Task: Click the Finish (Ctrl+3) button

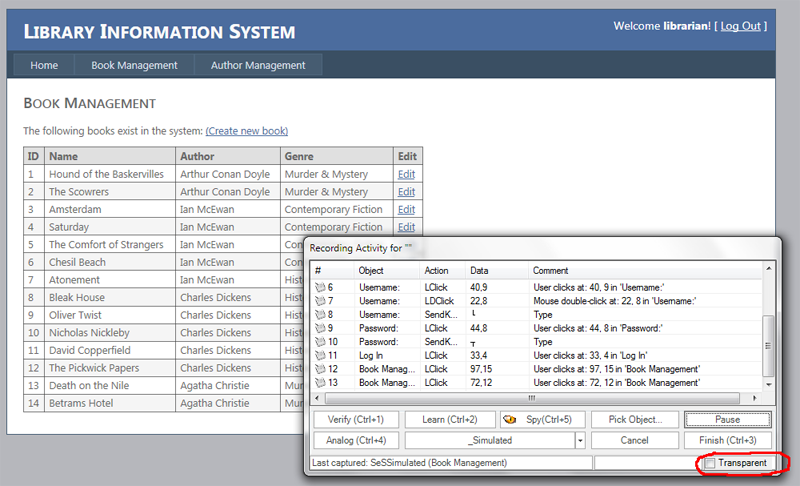Action: 726,440
